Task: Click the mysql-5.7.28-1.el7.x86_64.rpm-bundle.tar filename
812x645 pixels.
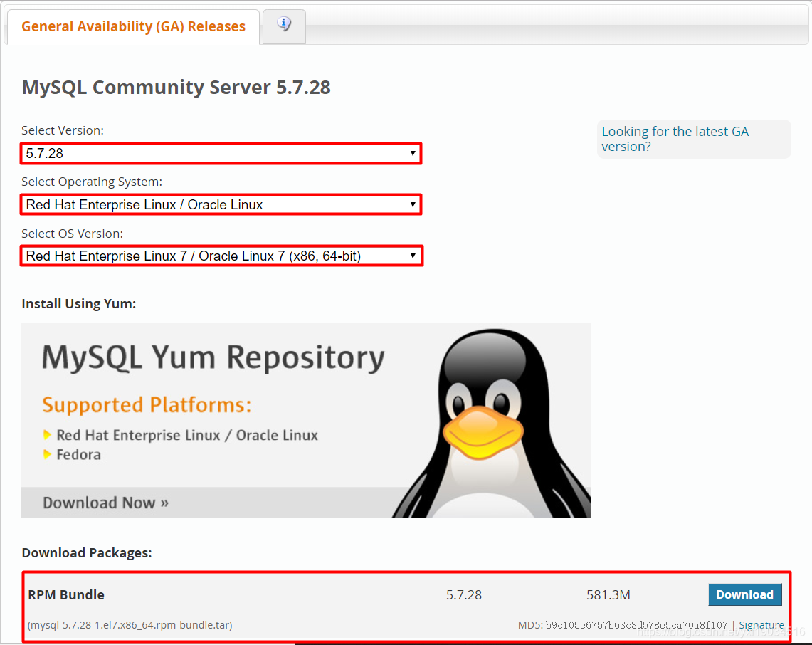Action: pyautogui.click(x=130, y=625)
